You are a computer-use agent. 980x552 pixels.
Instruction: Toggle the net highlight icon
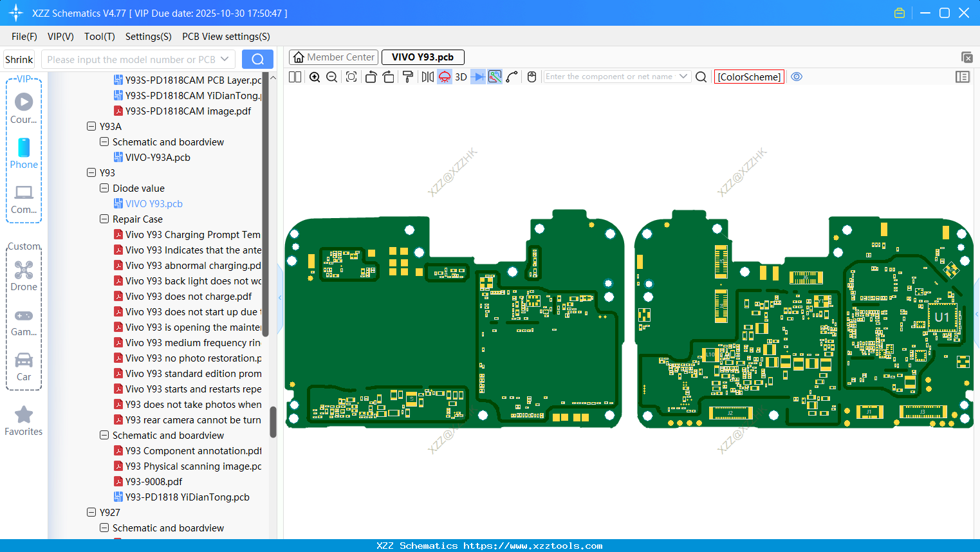coord(495,77)
